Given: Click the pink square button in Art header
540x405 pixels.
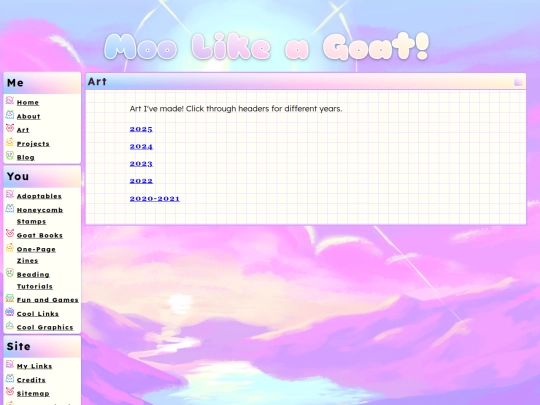Looking at the screenshot, I should pos(518,82).
